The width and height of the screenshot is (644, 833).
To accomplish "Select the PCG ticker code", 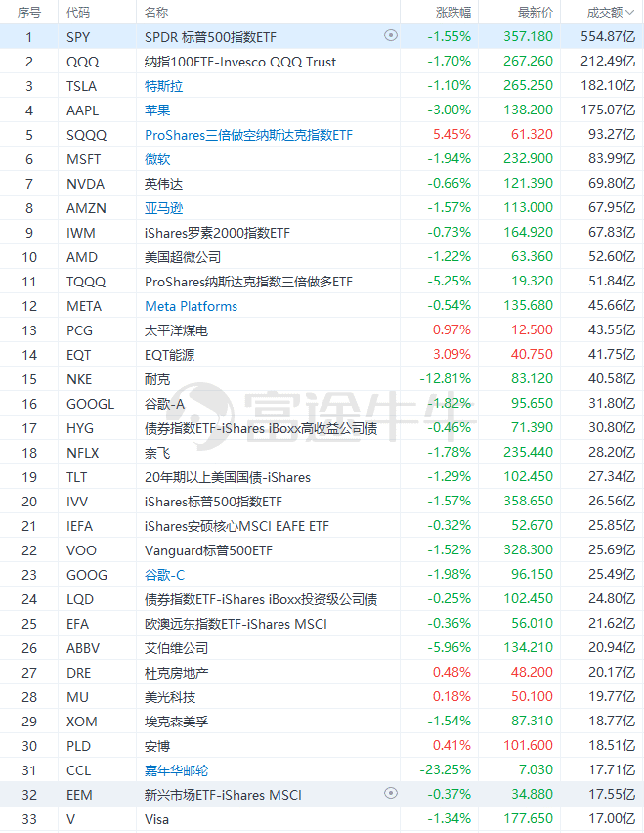I will pyautogui.click(x=79, y=330).
